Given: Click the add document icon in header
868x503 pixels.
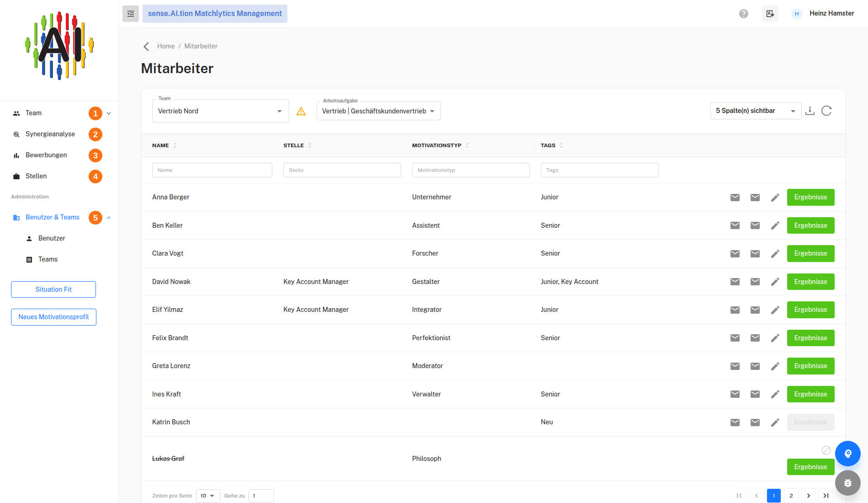Looking at the screenshot, I should [770, 14].
